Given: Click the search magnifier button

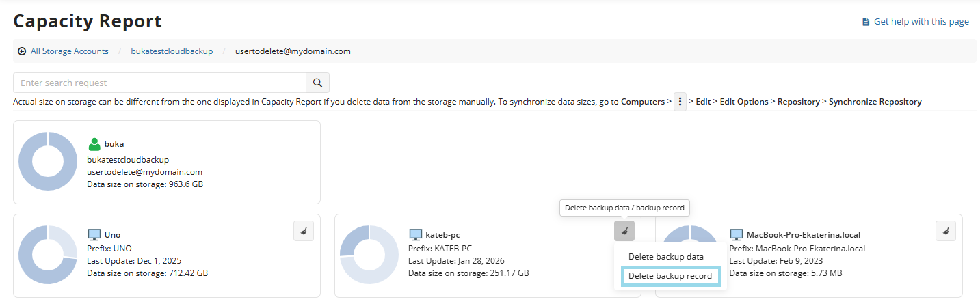Looking at the screenshot, I should 317,83.
